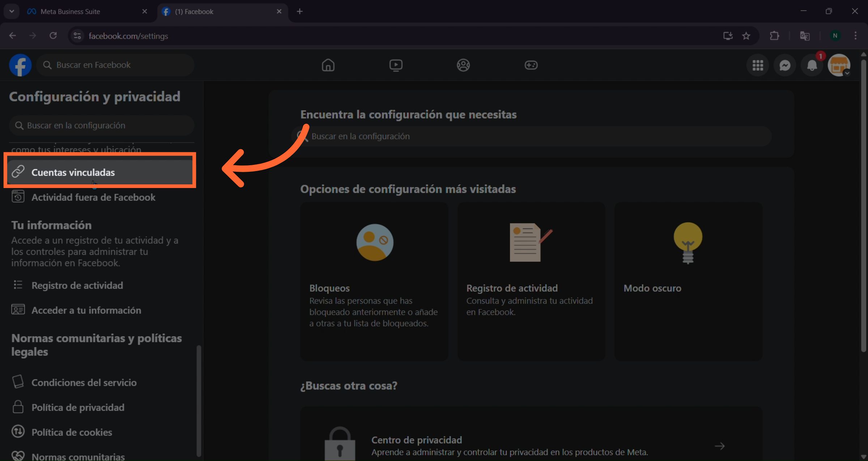Switch to the Meta Business Suite tab
The width and height of the screenshot is (868, 461).
coord(71,11)
